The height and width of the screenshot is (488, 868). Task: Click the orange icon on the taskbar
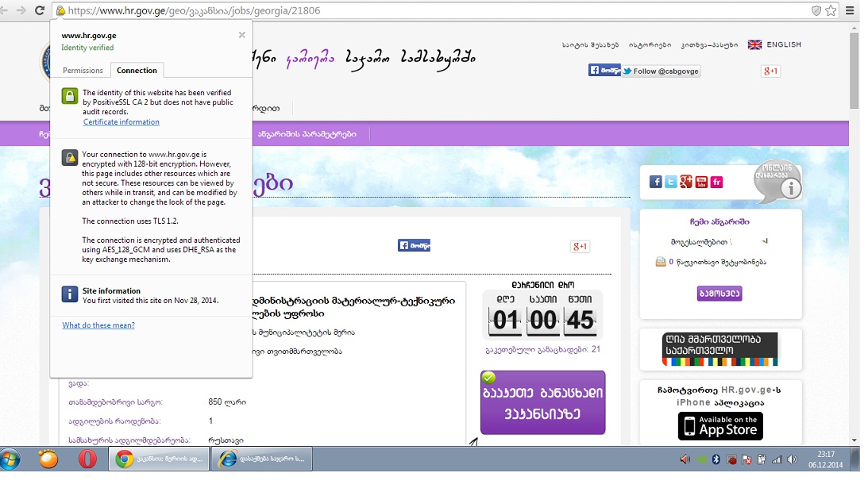click(x=48, y=459)
